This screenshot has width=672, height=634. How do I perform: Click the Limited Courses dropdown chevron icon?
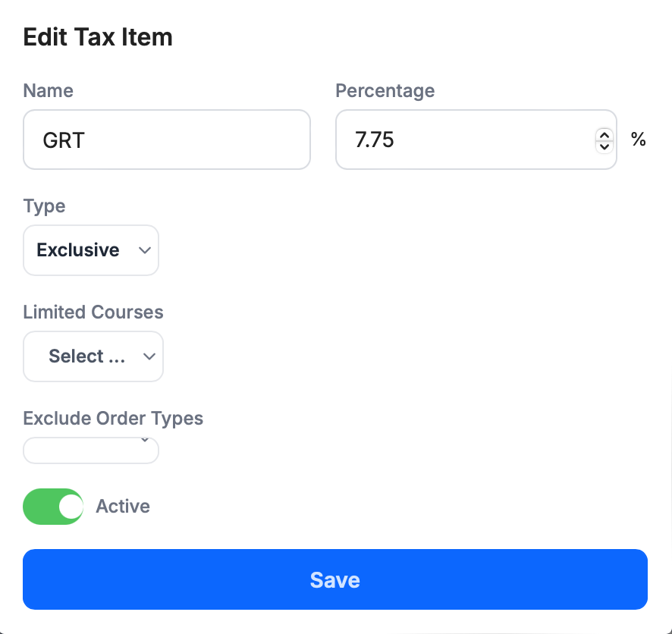[x=149, y=356]
